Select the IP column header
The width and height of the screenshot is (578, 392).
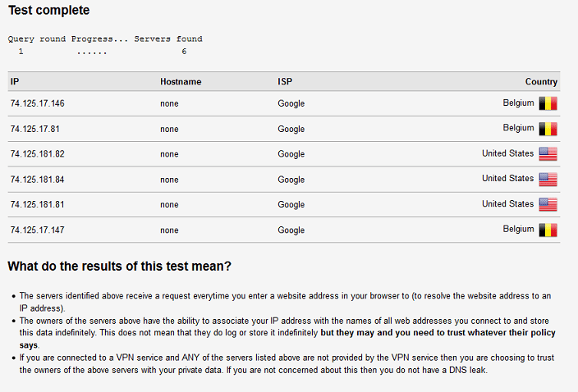pyautogui.click(x=15, y=81)
